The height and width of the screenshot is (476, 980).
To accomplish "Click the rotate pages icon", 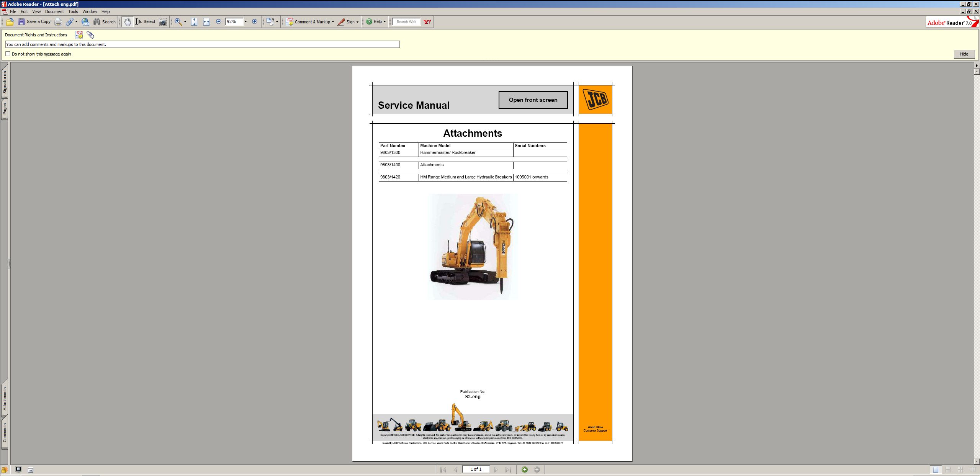I will pyautogui.click(x=270, y=22).
